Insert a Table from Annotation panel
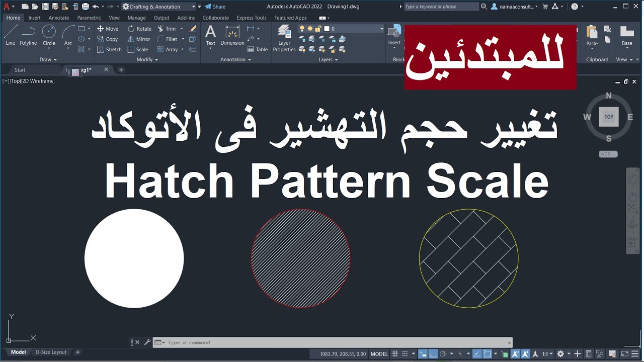 258,49
